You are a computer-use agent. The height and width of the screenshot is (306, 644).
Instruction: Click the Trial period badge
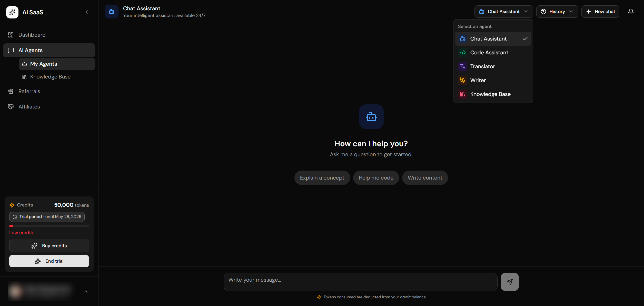click(47, 217)
